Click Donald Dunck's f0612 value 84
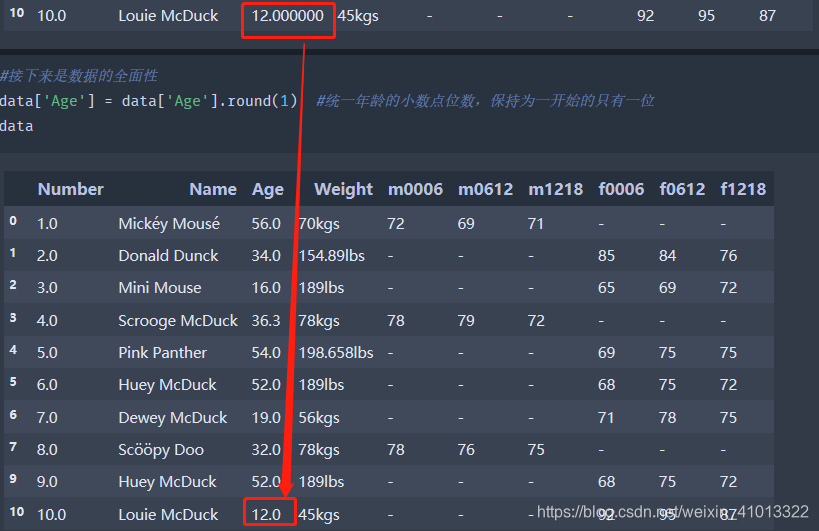This screenshot has height=531, width=819. click(668, 256)
